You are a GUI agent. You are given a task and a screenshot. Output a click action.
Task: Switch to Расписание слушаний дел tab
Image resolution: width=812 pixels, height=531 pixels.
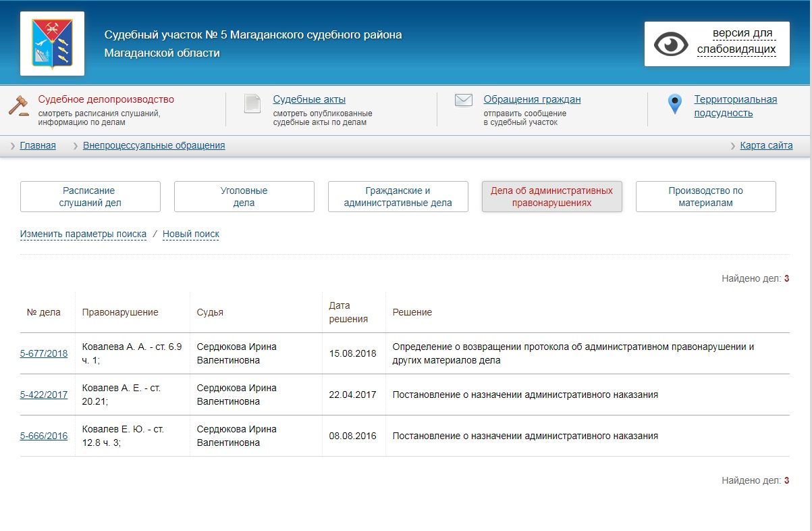(90, 197)
